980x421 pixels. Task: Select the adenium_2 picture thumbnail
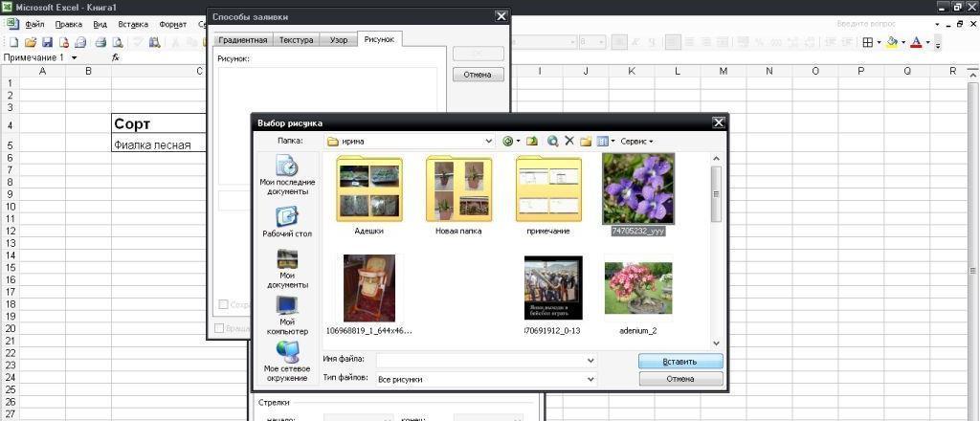(x=638, y=288)
